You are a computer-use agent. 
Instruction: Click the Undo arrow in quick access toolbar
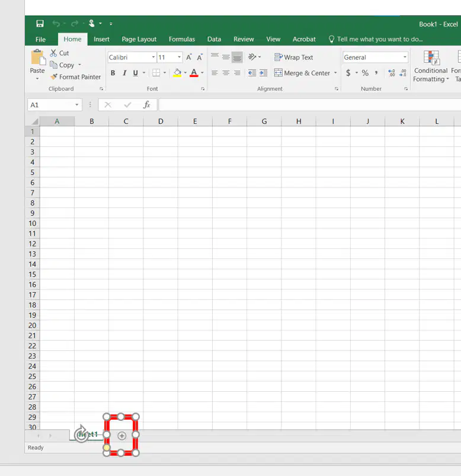(56, 23)
